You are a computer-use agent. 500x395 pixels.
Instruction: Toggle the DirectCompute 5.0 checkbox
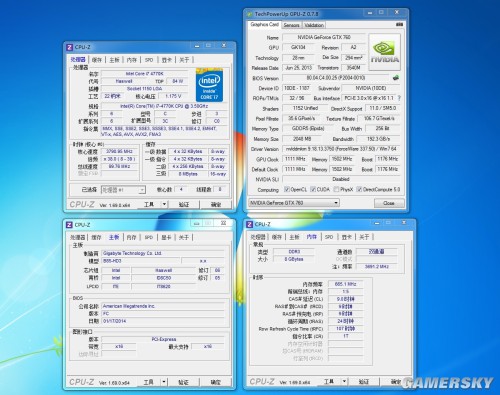359,189
